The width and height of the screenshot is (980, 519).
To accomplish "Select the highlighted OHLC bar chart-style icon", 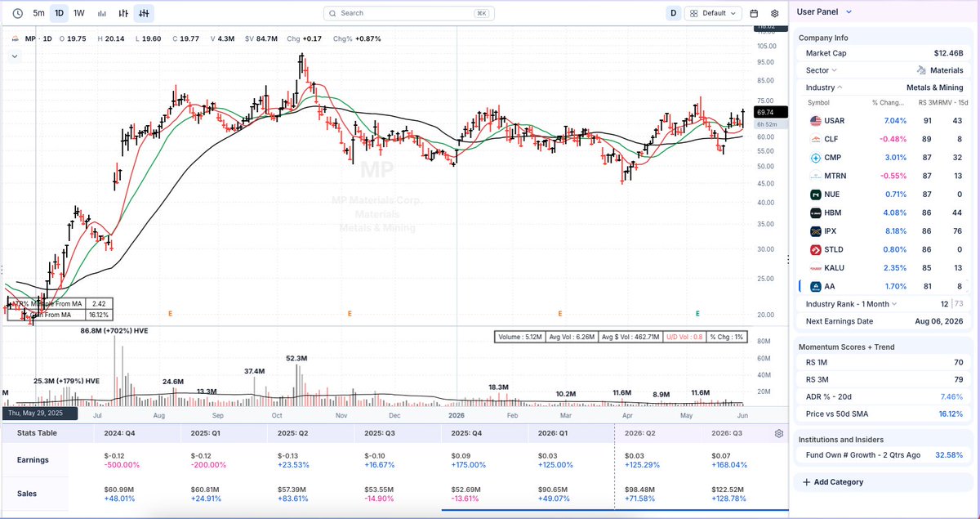I will click(x=144, y=13).
